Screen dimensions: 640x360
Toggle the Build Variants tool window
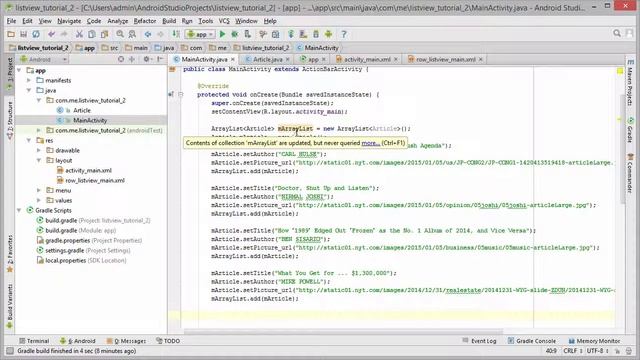click(x=9, y=306)
